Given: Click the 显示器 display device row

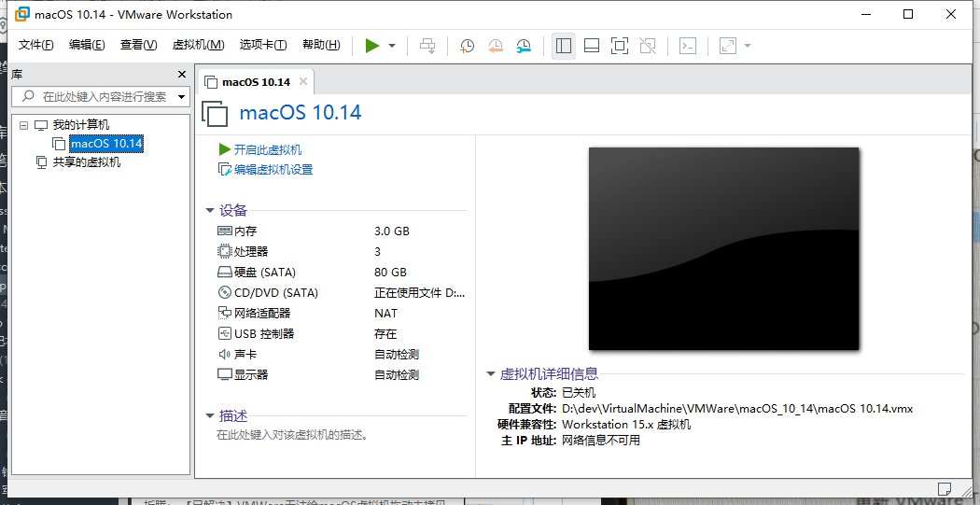Looking at the screenshot, I should pyautogui.click(x=342, y=375).
